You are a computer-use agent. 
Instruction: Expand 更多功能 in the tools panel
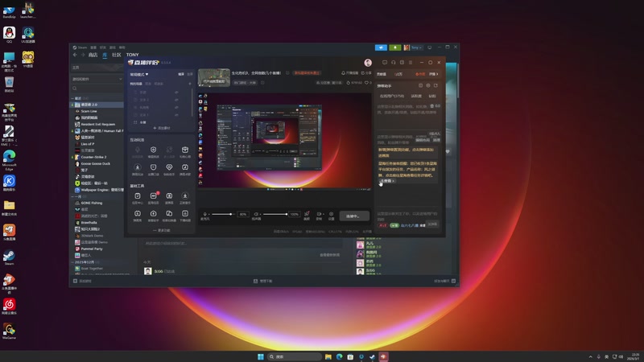tap(162, 230)
